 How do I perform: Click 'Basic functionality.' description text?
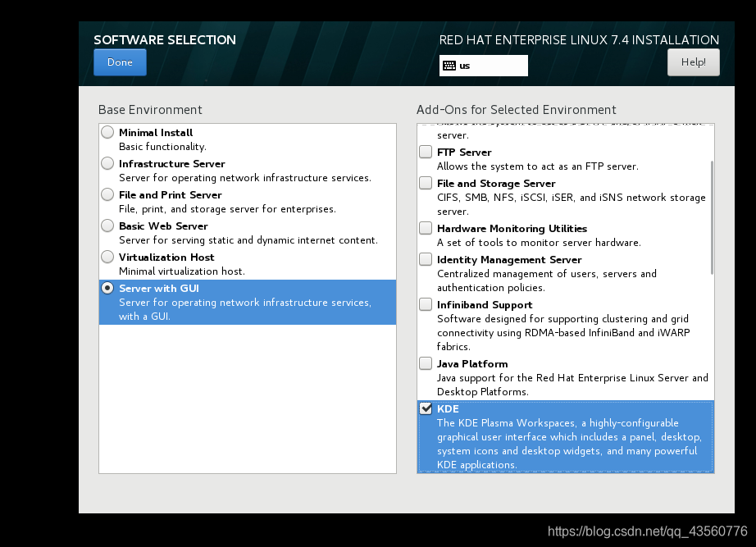pos(162,147)
